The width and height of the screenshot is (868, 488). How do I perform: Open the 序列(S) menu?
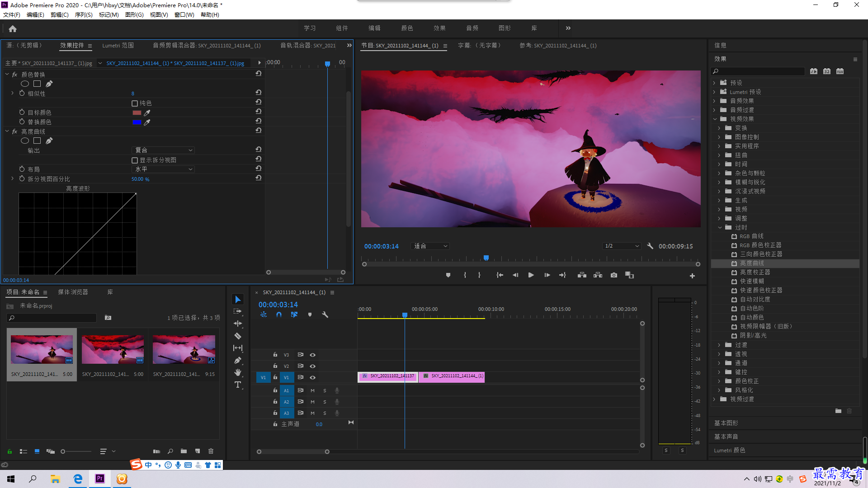click(84, 15)
